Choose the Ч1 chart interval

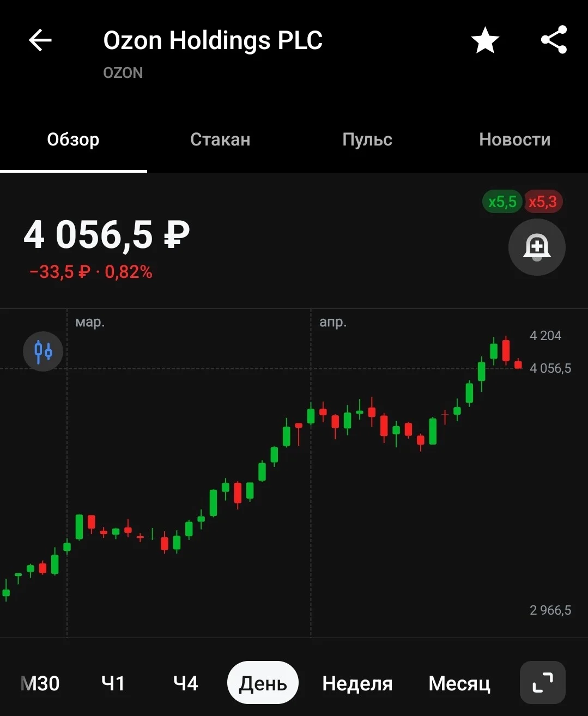tap(113, 683)
